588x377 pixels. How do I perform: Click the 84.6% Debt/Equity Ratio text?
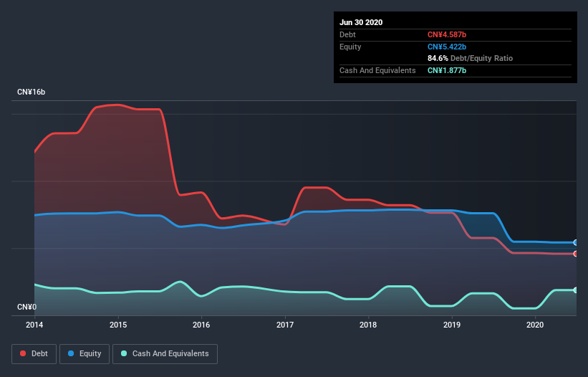click(471, 59)
